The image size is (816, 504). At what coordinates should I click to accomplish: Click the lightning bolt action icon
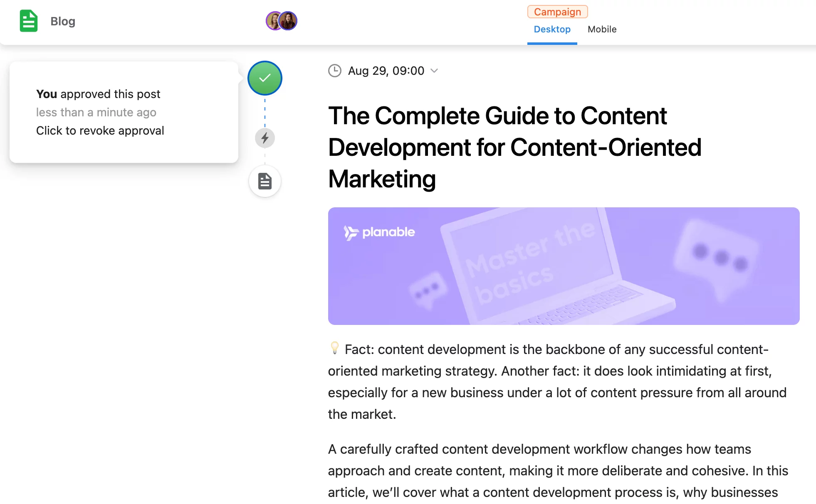pyautogui.click(x=265, y=138)
